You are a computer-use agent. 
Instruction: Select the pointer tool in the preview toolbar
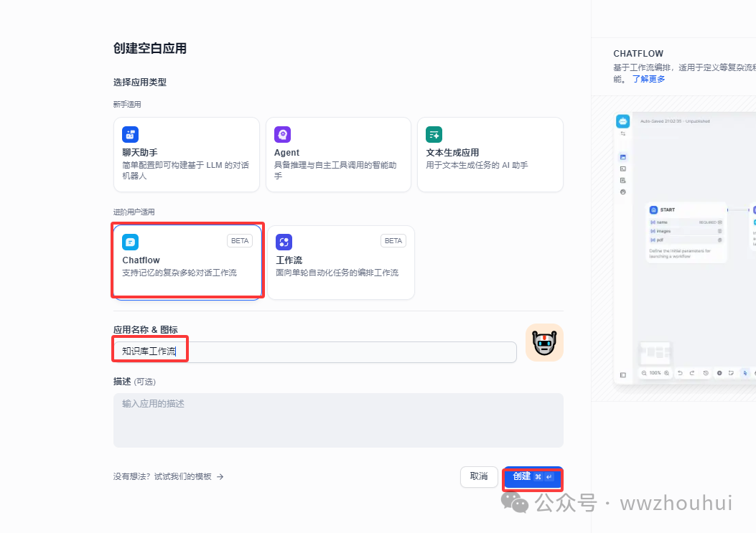coord(745,374)
